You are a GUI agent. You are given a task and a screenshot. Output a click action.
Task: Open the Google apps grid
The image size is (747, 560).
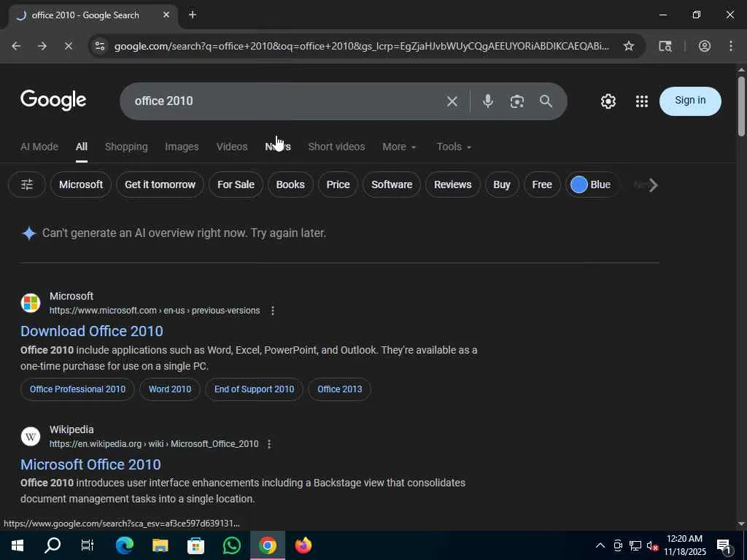(x=642, y=101)
